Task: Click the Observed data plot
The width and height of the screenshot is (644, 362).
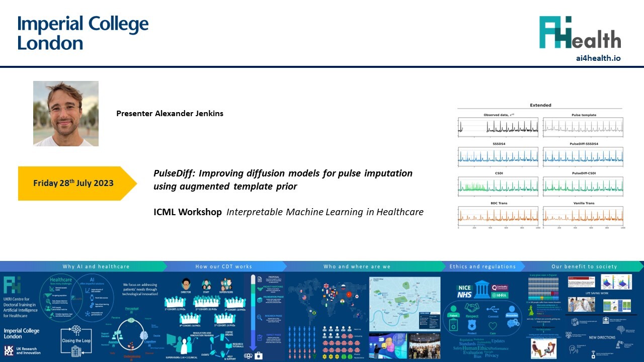Action: coord(498,126)
